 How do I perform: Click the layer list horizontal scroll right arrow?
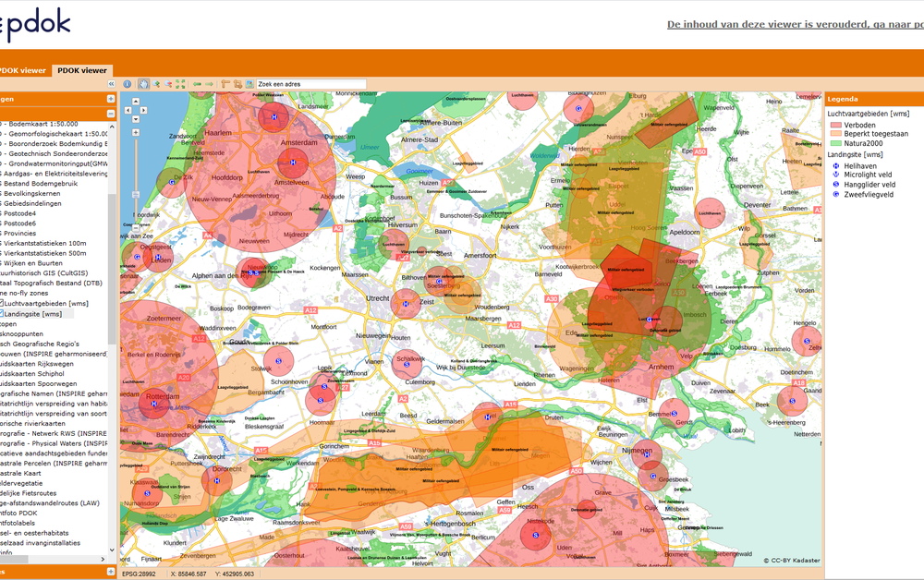pos(103,559)
